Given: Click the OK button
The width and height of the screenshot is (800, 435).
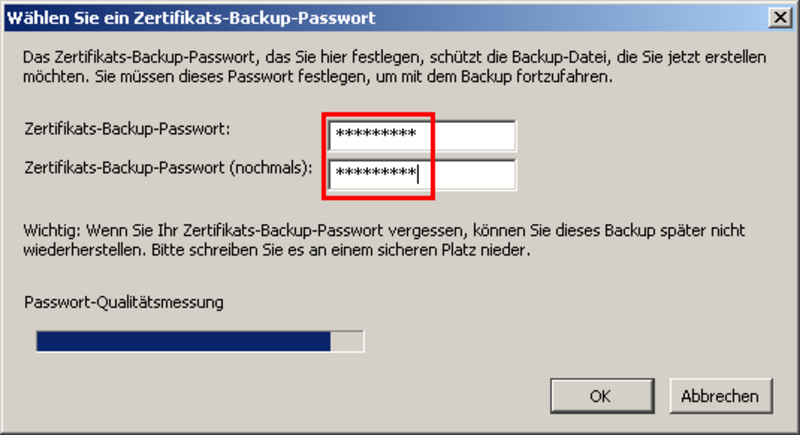Looking at the screenshot, I should click(600, 396).
